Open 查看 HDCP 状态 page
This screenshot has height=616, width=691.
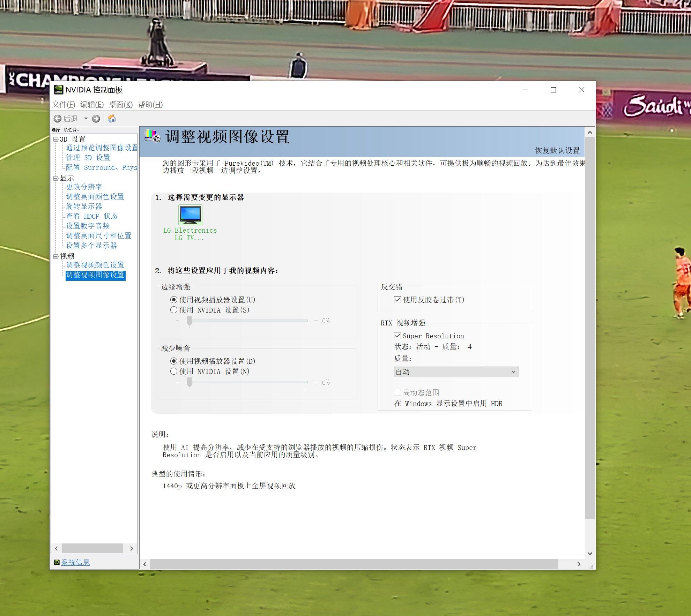[92, 216]
